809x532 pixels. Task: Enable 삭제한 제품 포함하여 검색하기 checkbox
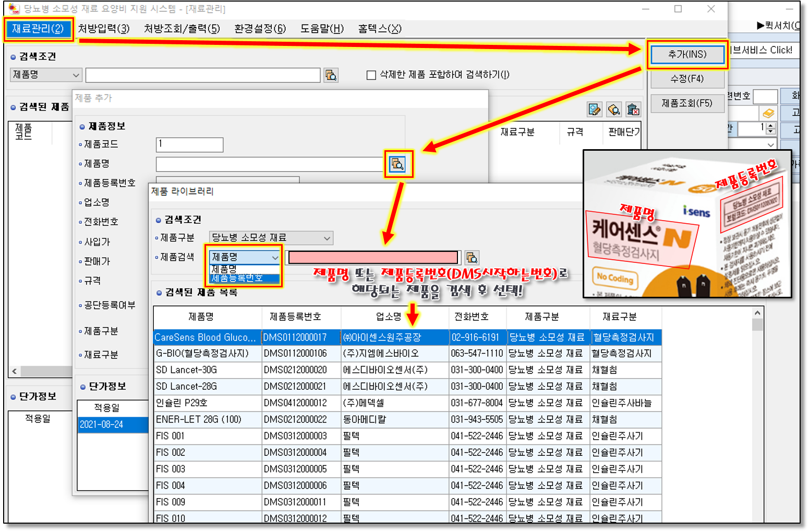(x=371, y=75)
